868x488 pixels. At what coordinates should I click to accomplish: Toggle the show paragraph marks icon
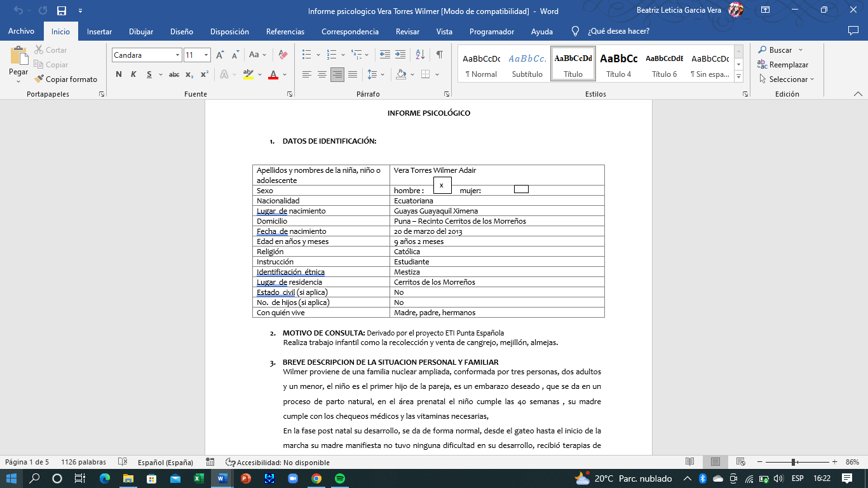pos(439,55)
